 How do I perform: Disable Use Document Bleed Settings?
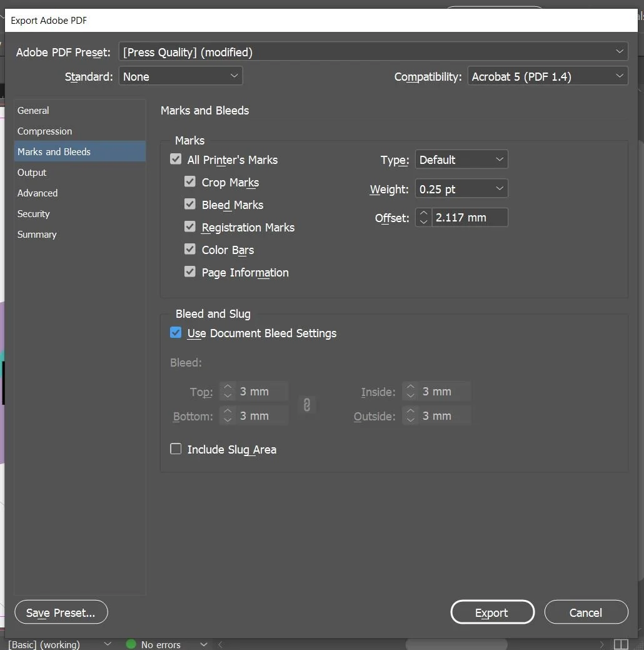click(x=176, y=332)
